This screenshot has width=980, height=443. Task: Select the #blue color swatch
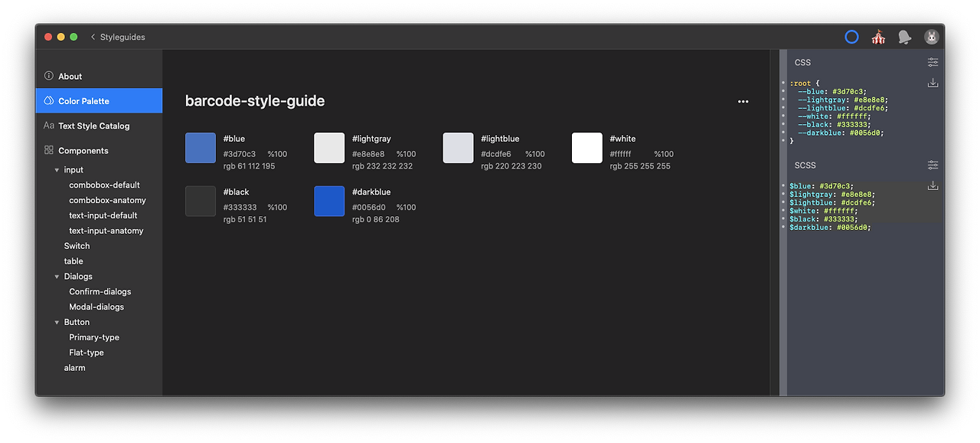pos(201,148)
